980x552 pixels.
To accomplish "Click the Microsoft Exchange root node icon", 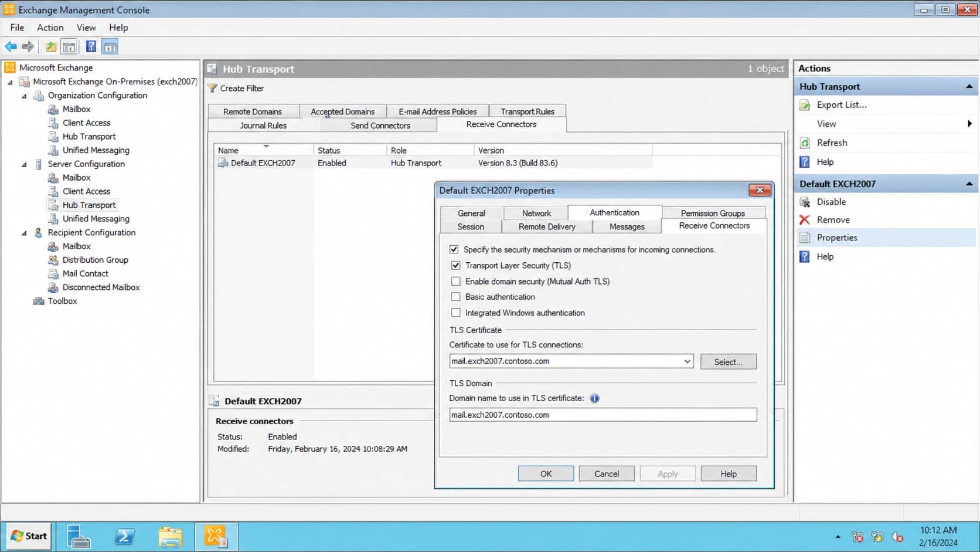I will tap(10, 67).
